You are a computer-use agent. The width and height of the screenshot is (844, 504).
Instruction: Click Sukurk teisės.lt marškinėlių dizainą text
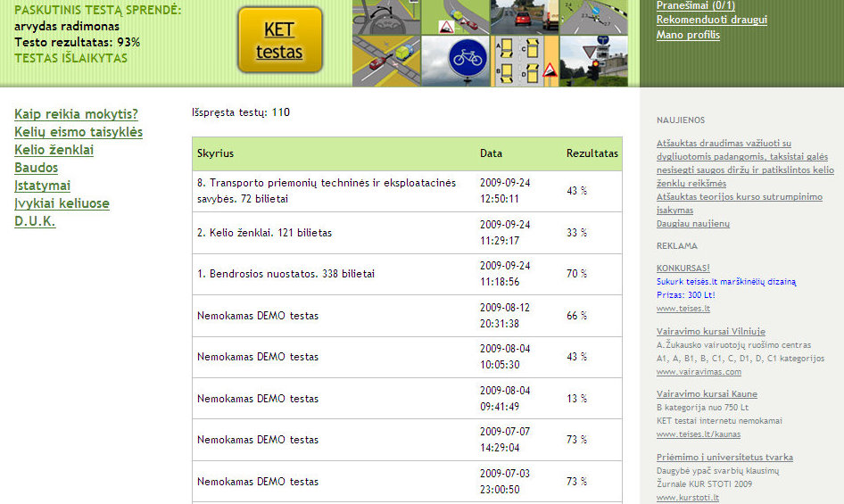[x=726, y=281]
